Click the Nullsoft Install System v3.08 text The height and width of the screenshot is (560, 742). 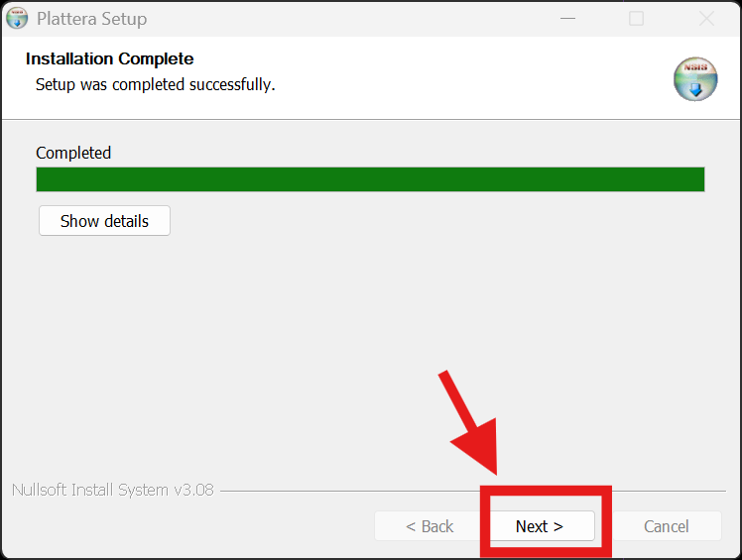pos(112,490)
